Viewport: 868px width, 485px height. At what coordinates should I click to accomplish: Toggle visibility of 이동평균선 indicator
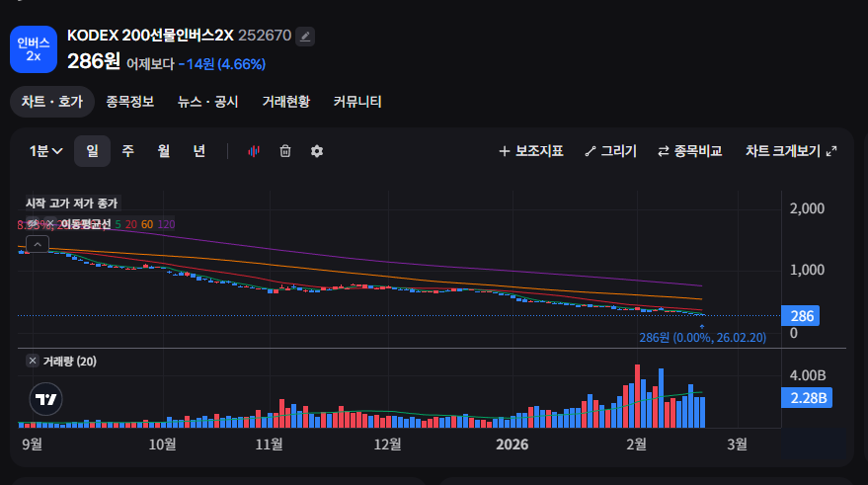point(33,224)
